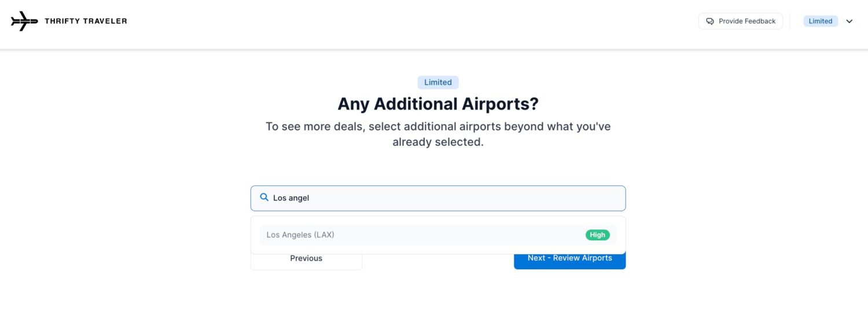Click the "(LAX)" airport code in suggestion

pyautogui.click(x=324, y=235)
